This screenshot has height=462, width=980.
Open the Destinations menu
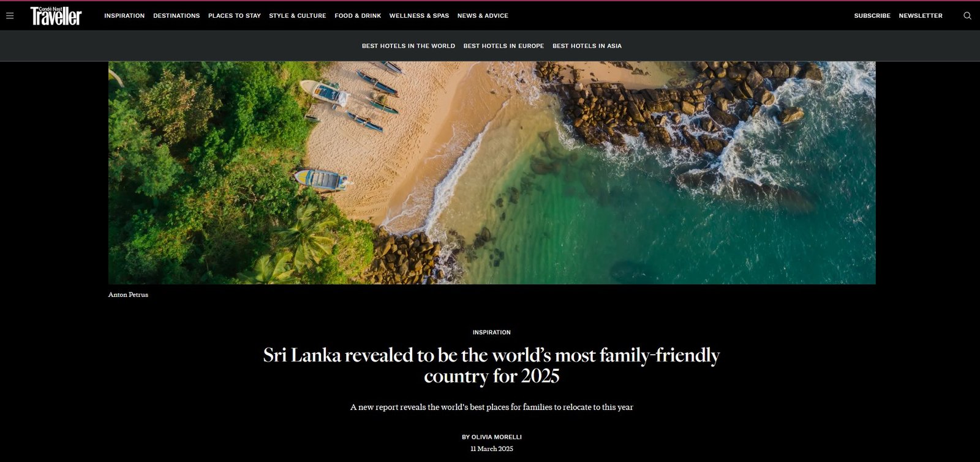click(176, 16)
